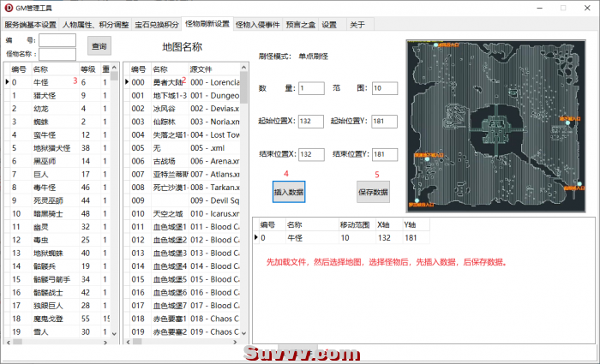Image resolution: width=600 pixels, height=364 pixels.
Task: Click down arrow of monster list scrollbar
Action: (114, 333)
